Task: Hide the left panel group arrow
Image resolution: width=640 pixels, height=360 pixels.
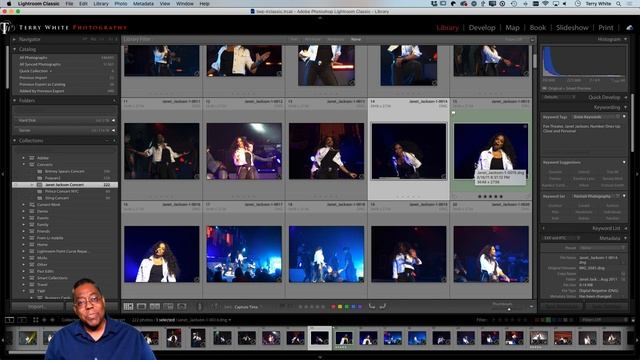Action: (x=2, y=174)
